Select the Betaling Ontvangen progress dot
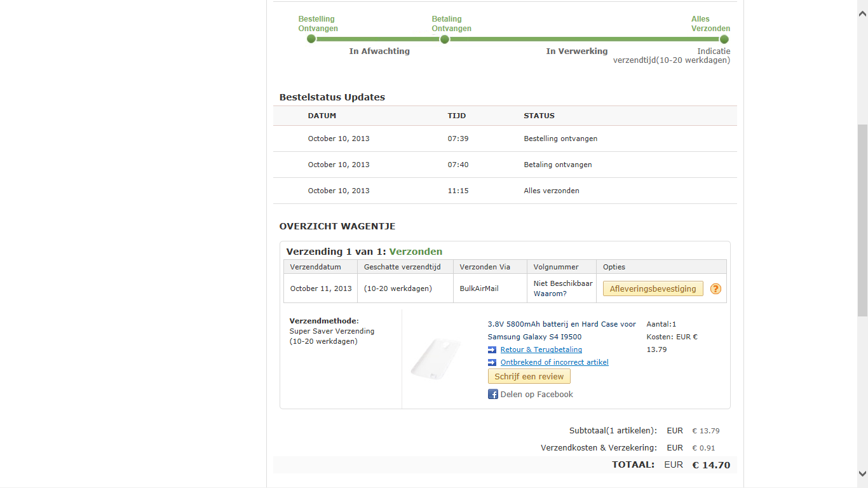The width and height of the screenshot is (868, 488). coord(445,39)
